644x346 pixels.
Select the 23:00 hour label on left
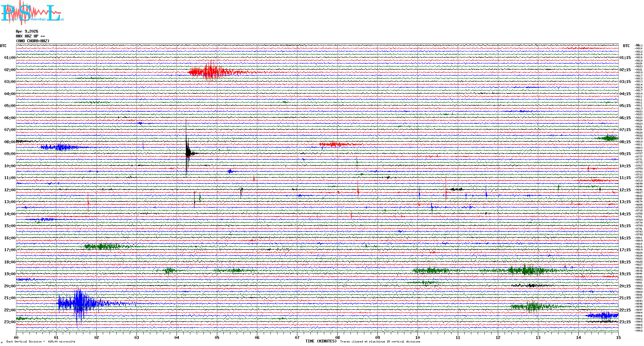click(x=10, y=322)
